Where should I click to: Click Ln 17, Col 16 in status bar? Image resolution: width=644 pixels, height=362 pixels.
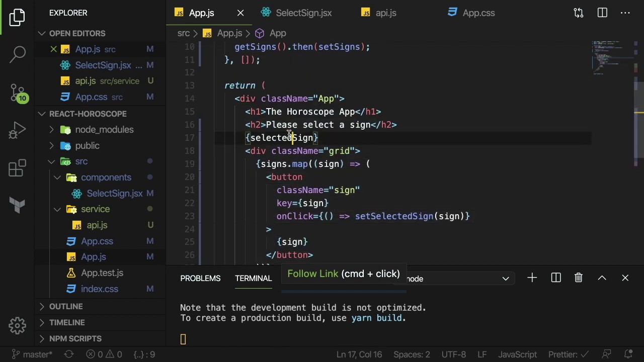(359, 354)
